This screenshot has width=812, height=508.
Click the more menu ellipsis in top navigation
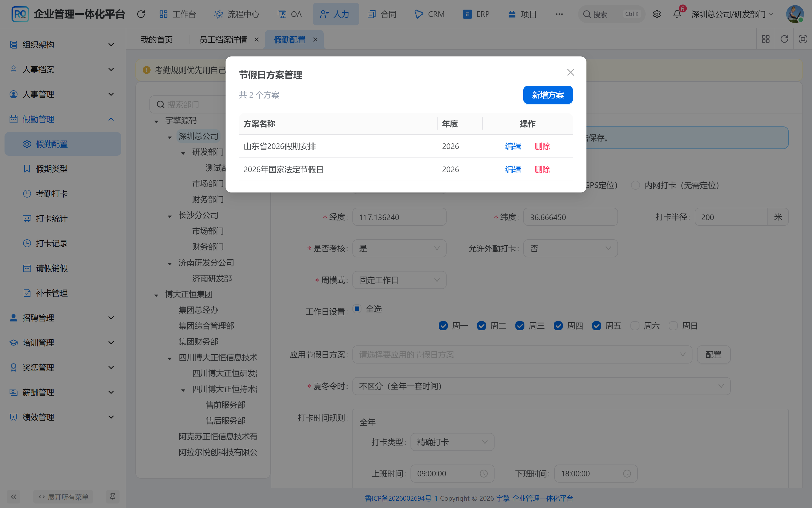click(x=559, y=14)
